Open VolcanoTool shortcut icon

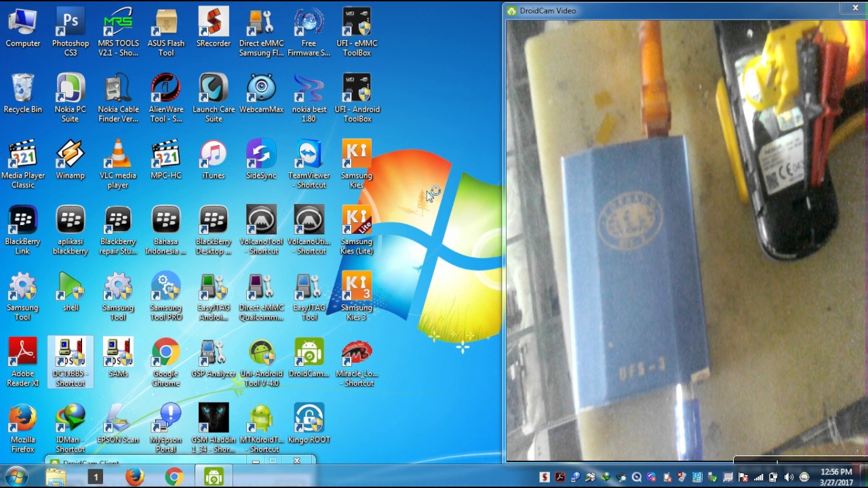(x=261, y=230)
